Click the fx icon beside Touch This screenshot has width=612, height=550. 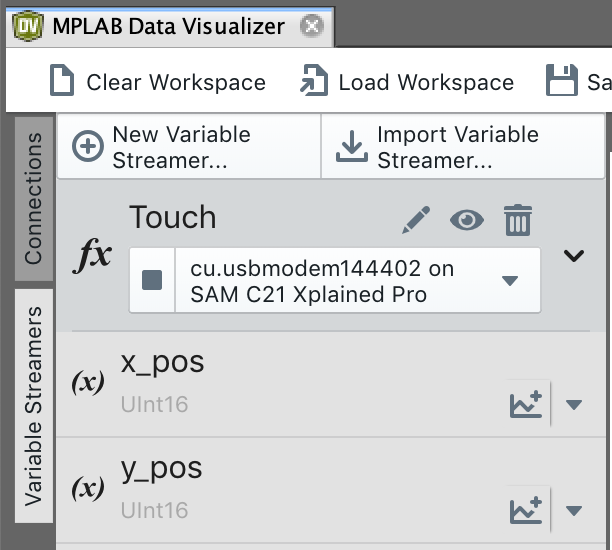click(x=95, y=255)
